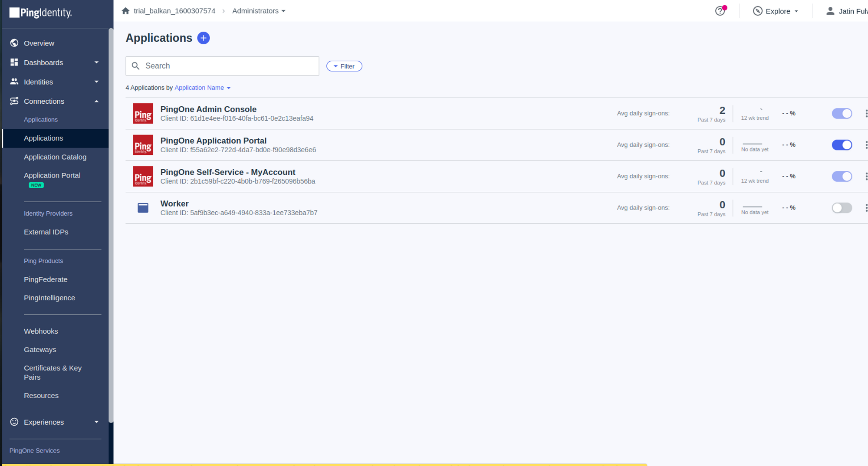Toggle Self-Service MyAccount enabled switch
The width and height of the screenshot is (868, 466).
pos(842,176)
